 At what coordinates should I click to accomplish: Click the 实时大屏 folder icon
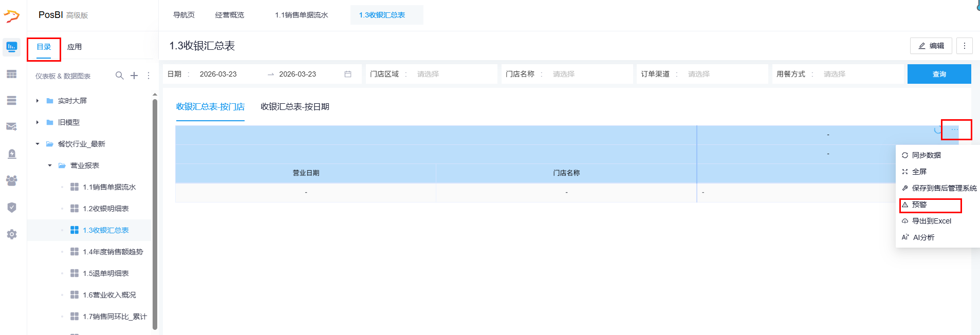pos(50,101)
